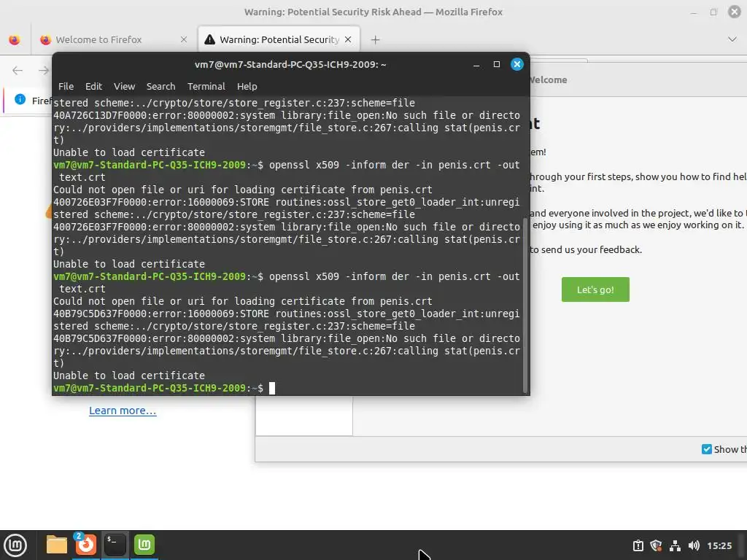Screen dimensions: 747x560
Task: Click the update notification tray icon
Action: (x=638, y=545)
